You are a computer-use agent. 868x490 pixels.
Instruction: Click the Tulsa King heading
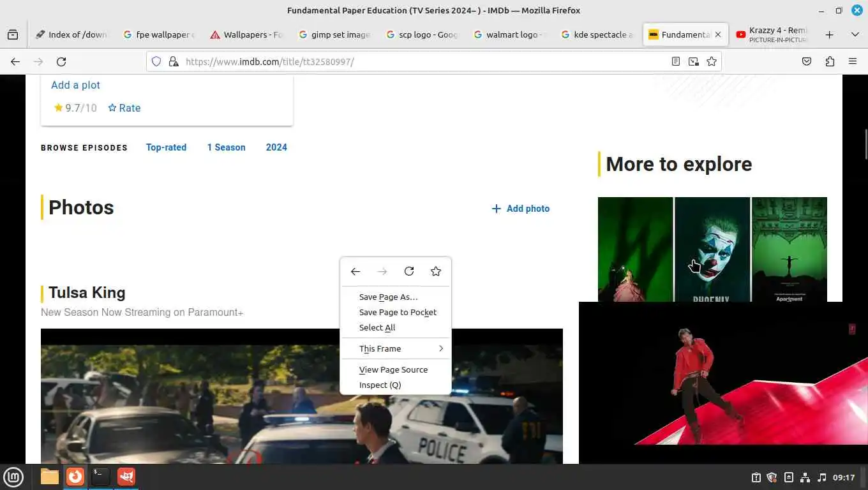pyautogui.click(x=87, y=293)
